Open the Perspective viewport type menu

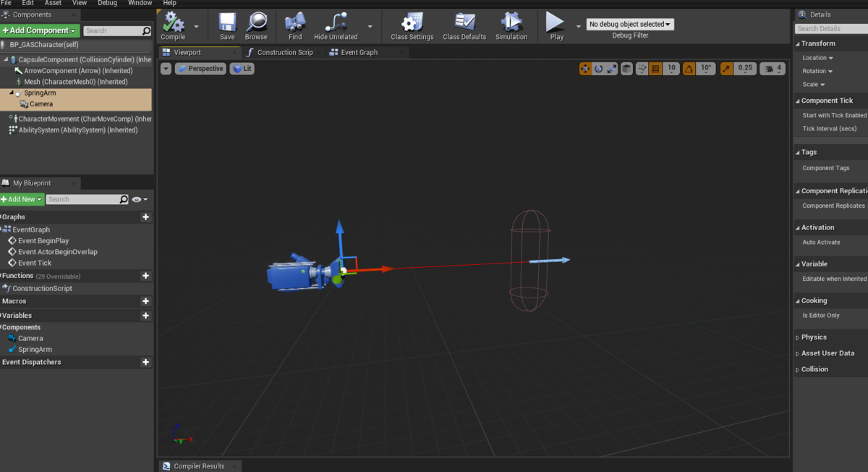click(x=200, y=69)
